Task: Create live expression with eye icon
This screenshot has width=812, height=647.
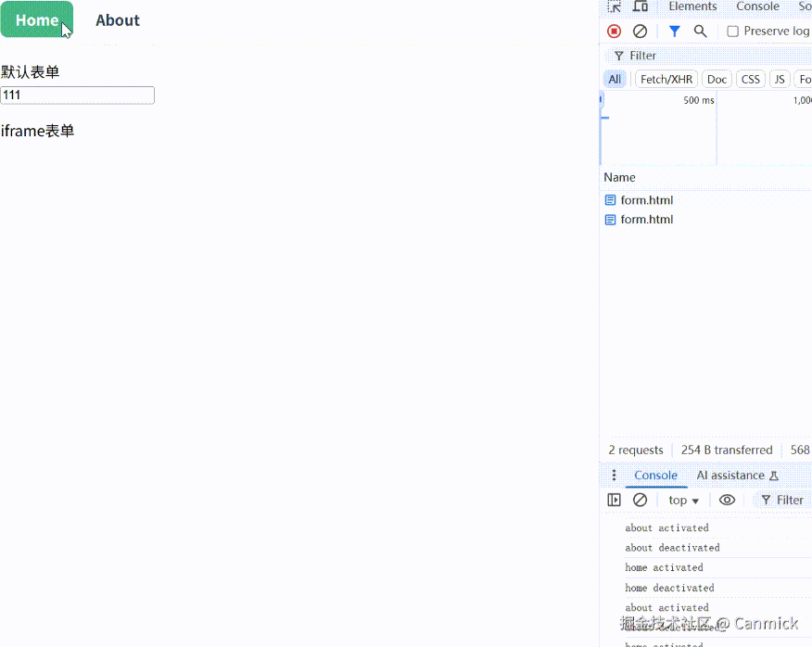Action: click(727, 500)
